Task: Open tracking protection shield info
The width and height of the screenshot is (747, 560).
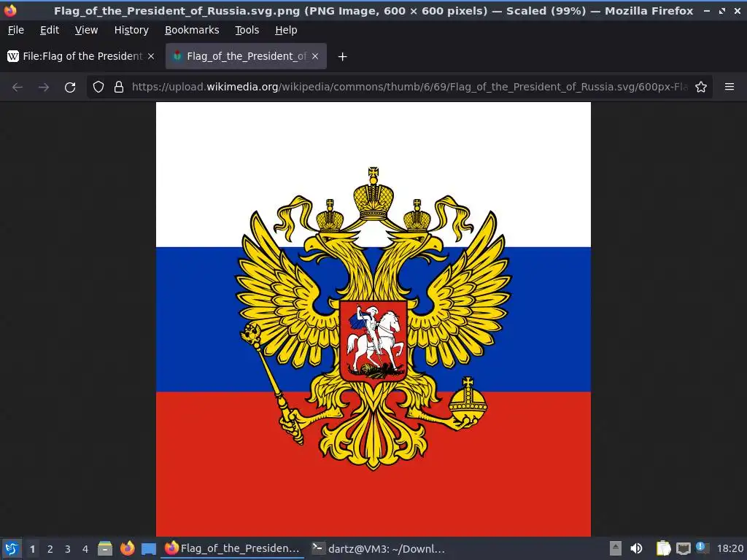Action: pyautogui.click(x=98, y=87)
